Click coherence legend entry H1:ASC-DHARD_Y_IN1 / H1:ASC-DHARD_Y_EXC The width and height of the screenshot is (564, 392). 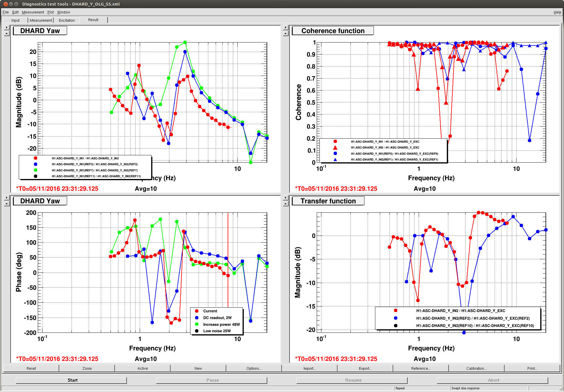pos(385,142)
